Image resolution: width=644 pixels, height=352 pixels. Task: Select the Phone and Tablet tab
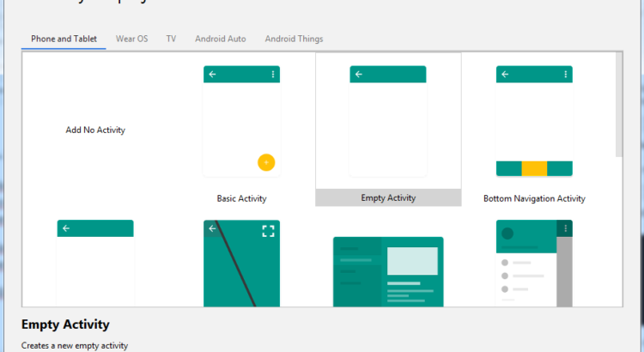tap(64, 39)
